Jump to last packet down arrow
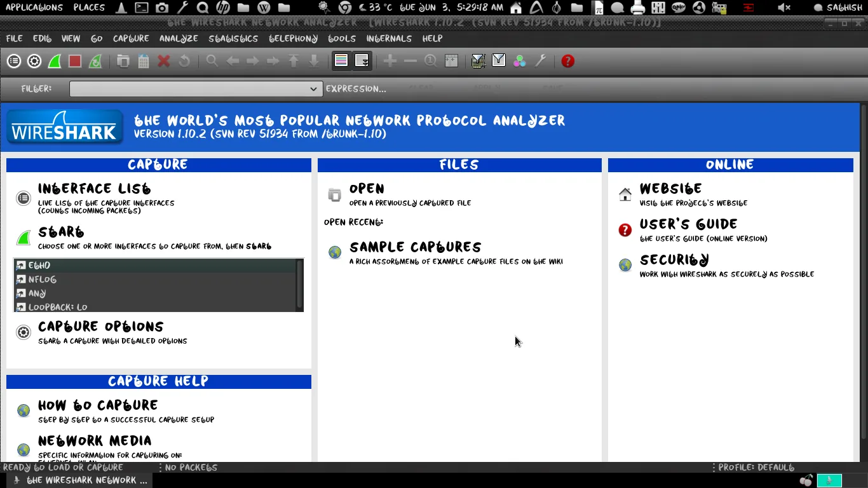 (x=314, y=61)
